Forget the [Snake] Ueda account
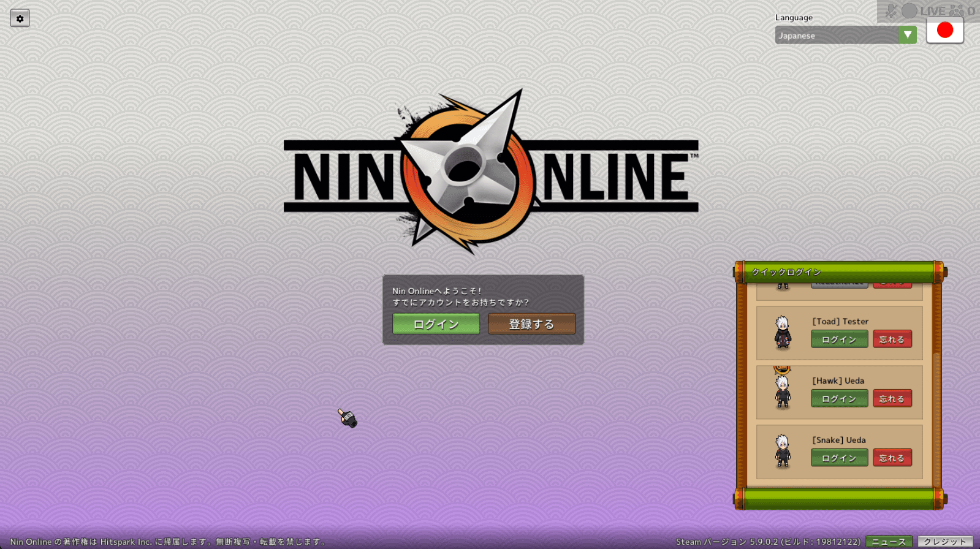 [x=892, y=458]
